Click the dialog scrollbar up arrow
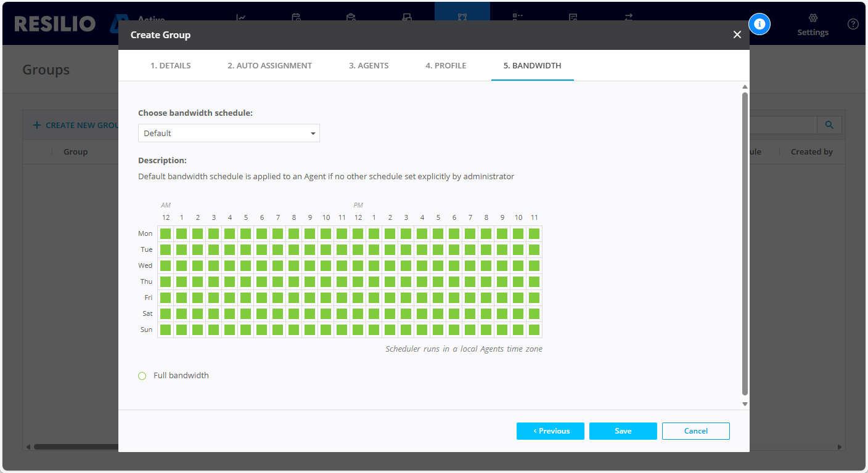Viewport: 868px width, 473px height. tap(745, 87)
